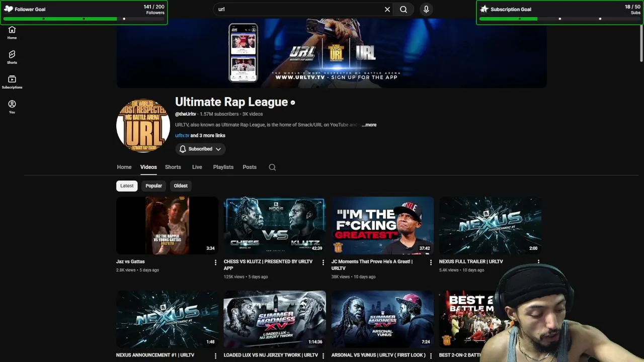Screen dimensions: 644x362
Task: Open Chess vs Klutz video thumbnail
Action: [275, 225]
